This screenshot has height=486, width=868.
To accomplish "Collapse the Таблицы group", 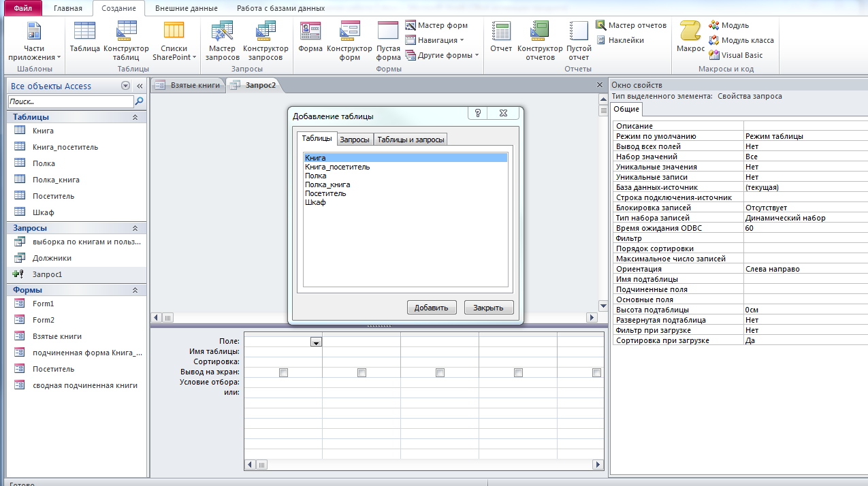I will (135, 117).
